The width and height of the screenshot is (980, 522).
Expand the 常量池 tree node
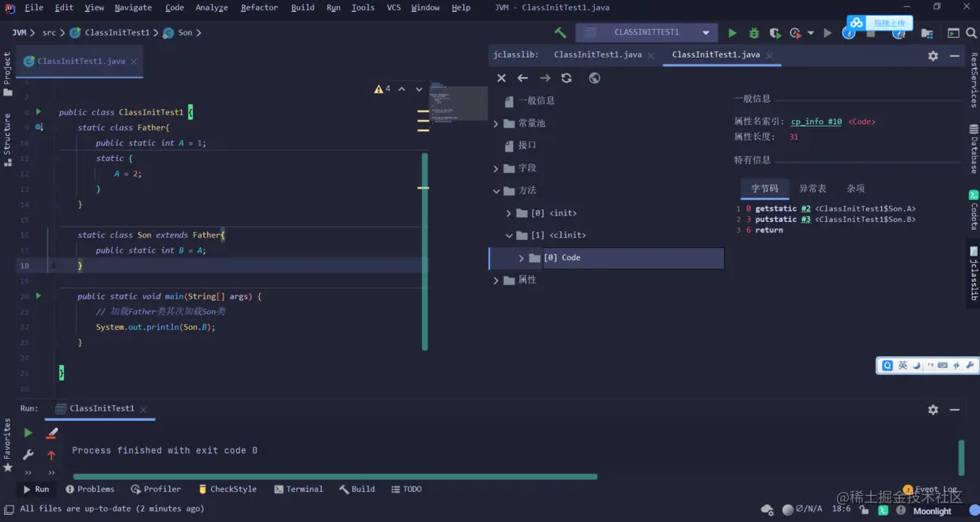pos(496,123)
